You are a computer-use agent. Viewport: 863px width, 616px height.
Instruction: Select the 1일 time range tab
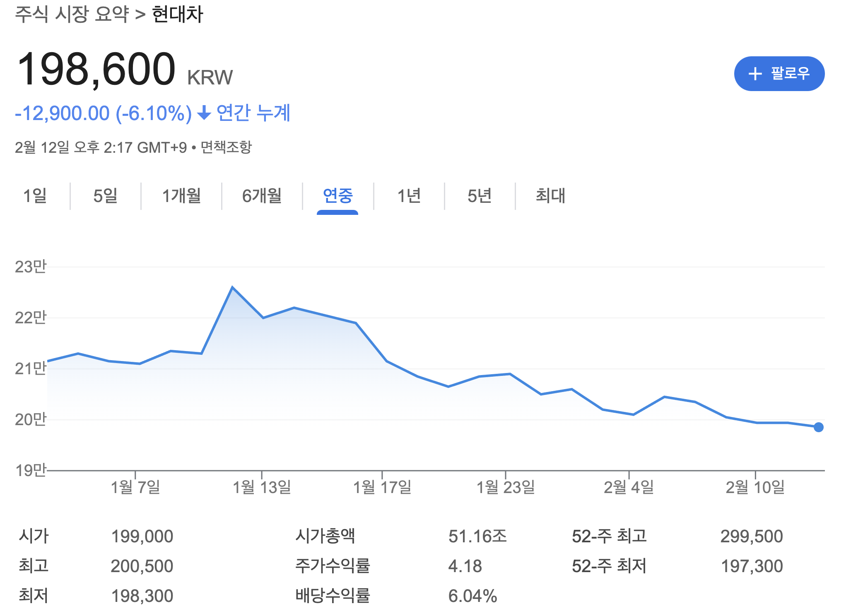35,196
